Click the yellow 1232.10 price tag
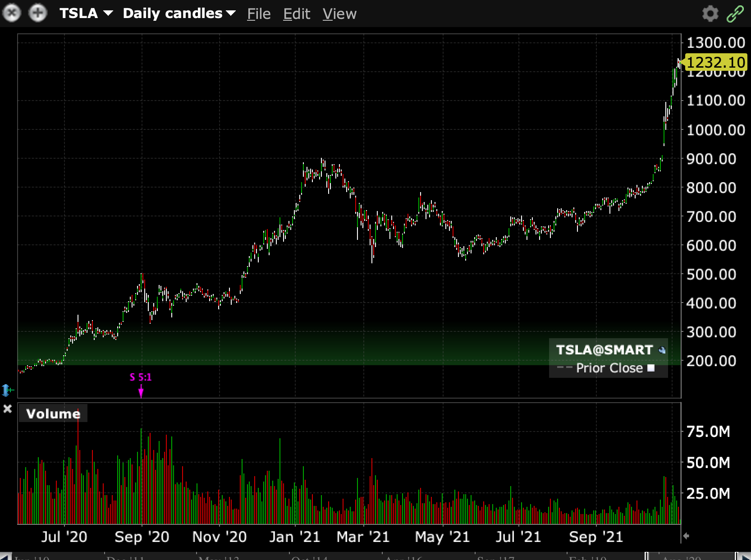Screen dimensions: 751x560 pos(715,62)
